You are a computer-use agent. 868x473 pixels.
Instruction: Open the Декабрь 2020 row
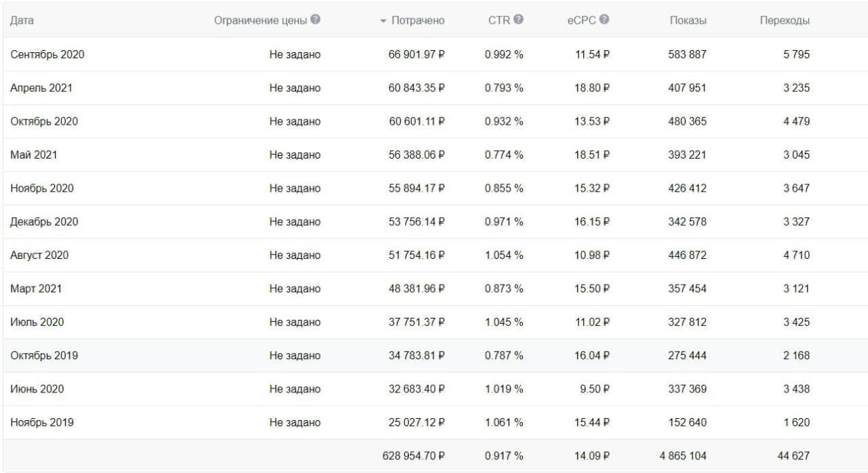[x=434, y=222]
